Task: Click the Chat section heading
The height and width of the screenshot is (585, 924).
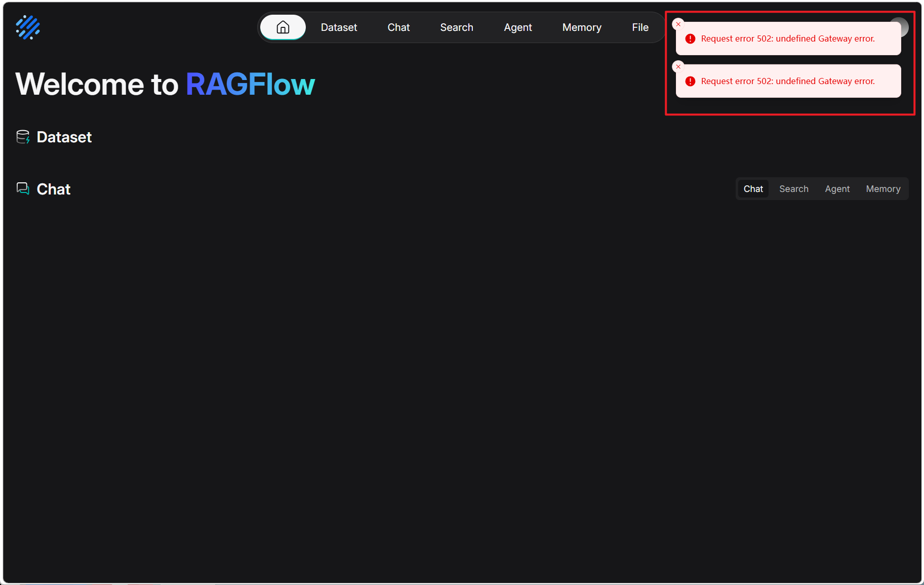Action: pyautogui.click(x=54, y=189)
